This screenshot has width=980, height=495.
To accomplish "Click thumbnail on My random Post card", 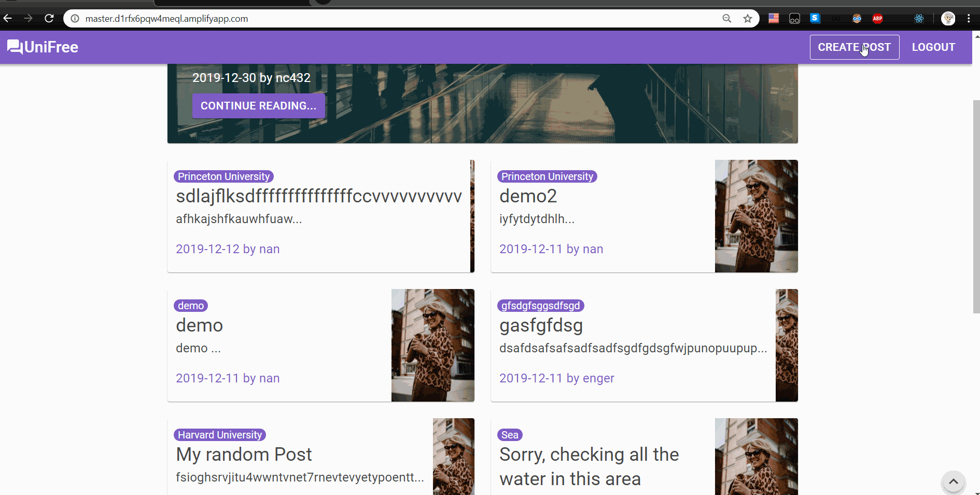I will click(454, 457).
